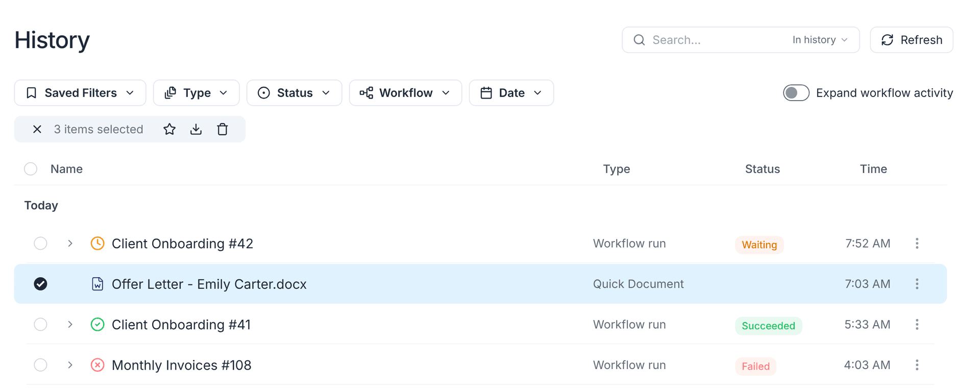
Task: Toggle Expand workflow activity switch
Action: click(x=796, y=93)
